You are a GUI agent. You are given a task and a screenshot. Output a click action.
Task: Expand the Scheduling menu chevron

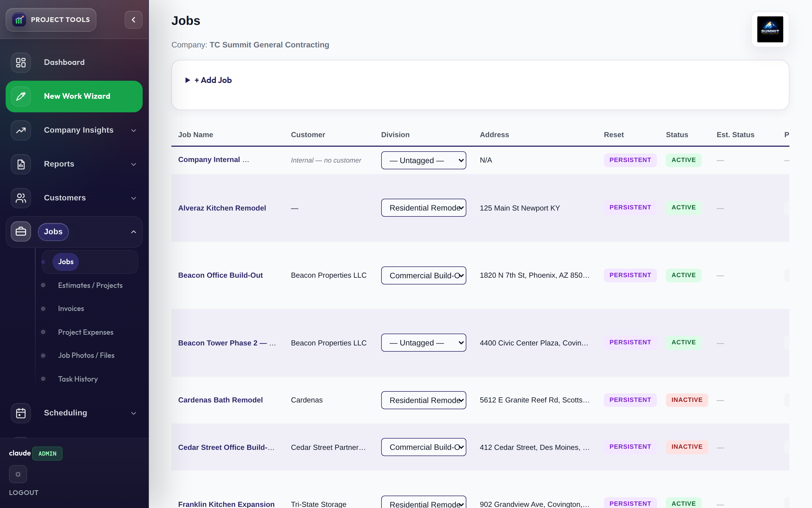(x=134, y=413)
